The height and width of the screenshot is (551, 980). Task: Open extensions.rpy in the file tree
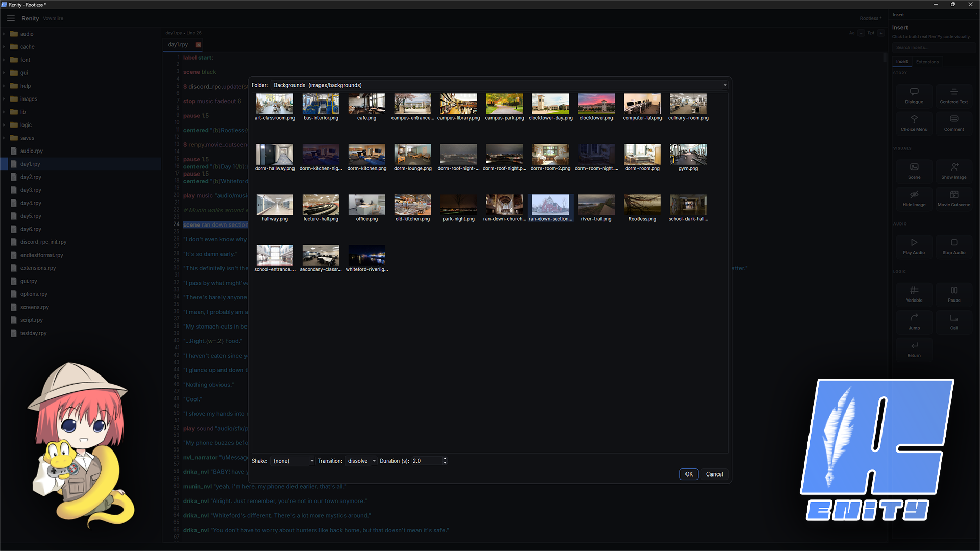point(38,268)
